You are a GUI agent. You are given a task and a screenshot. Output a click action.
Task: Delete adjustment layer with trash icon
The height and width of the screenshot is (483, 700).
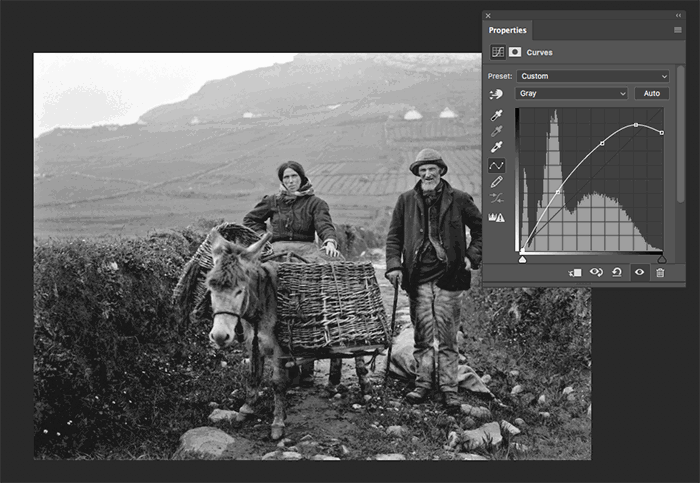tap(660, 272)
